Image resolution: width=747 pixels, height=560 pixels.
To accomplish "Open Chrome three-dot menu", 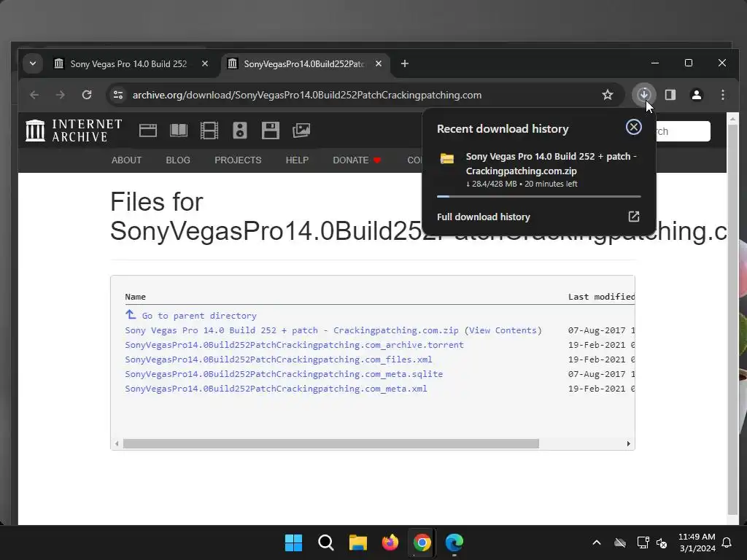I will point(723,95).
